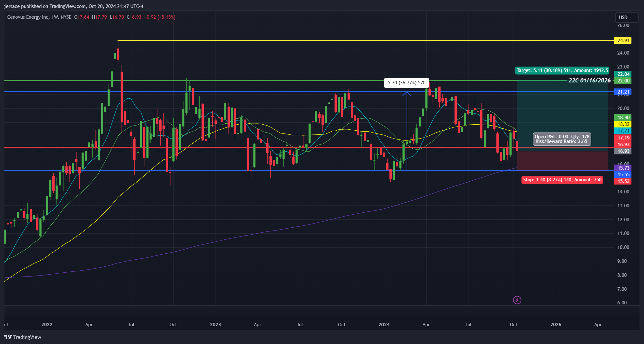Click the 20.00 price axis label
The image size is (644, 344).
click(623, 108)
